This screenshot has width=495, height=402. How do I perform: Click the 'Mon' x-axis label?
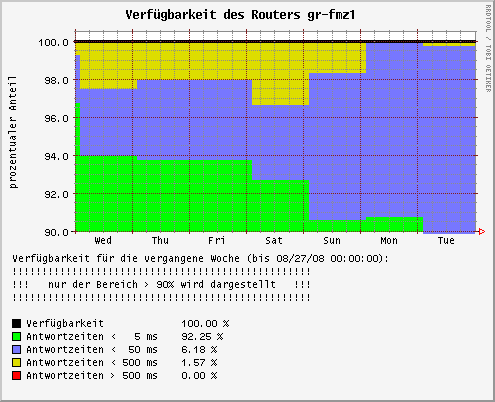click(389, 240)
